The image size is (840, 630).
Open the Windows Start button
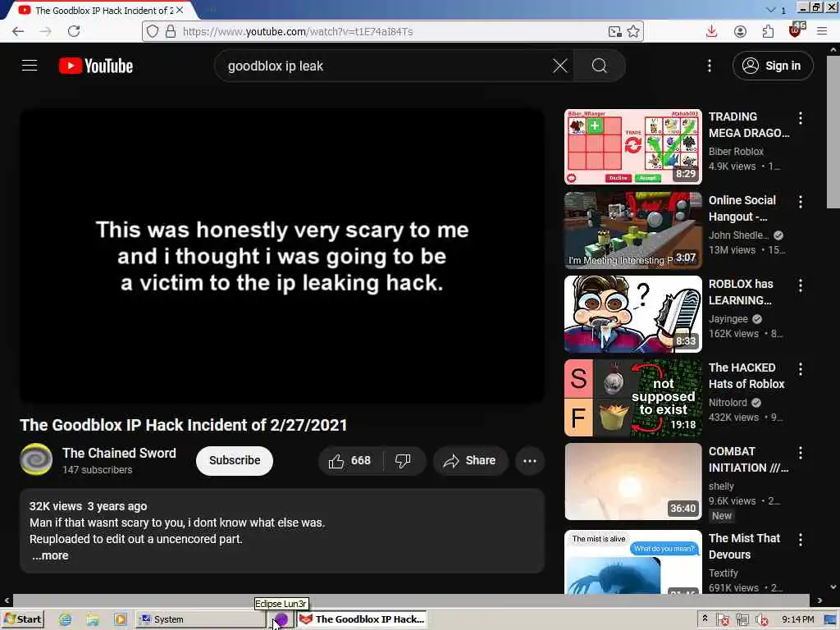[x=22, y=619]
